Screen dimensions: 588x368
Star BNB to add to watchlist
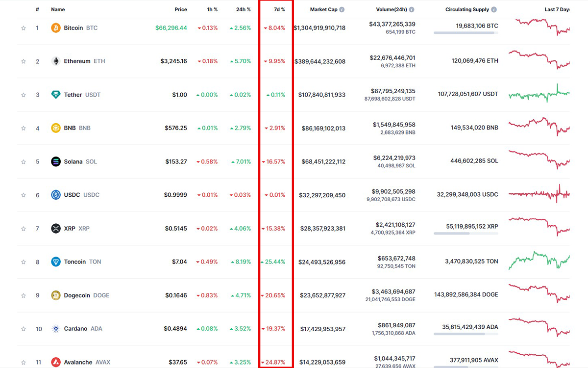(x=23, y=128)
